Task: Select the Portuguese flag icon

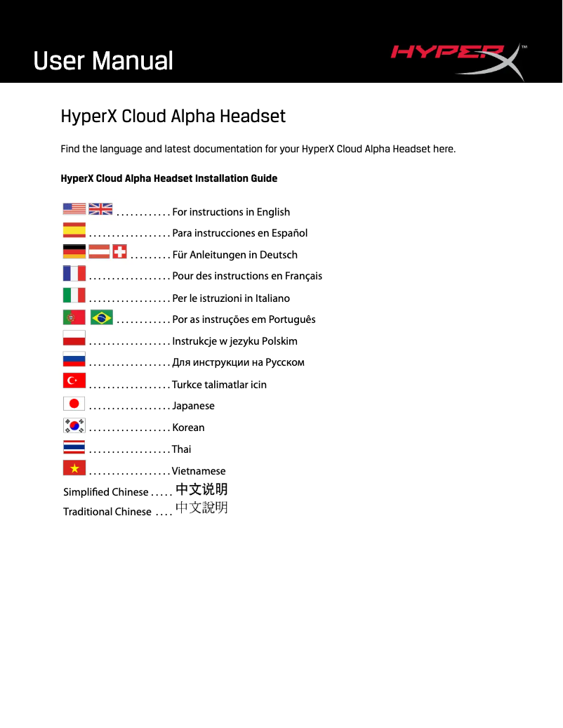Action: click(74, 317)
